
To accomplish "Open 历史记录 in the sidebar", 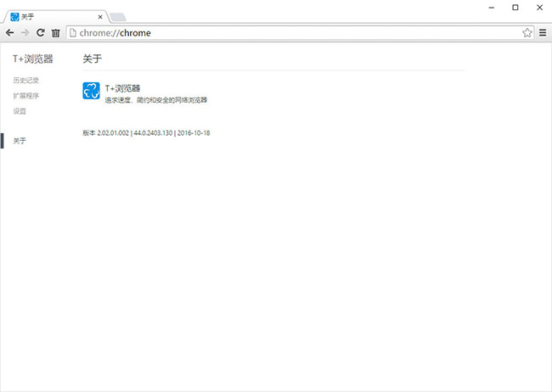I will click(x=26, y=81).
